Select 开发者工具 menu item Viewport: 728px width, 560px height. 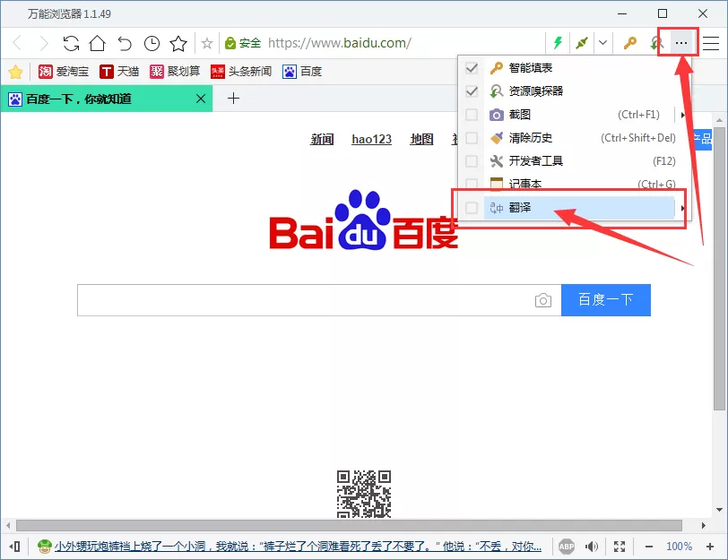click(x=579, y=161)
